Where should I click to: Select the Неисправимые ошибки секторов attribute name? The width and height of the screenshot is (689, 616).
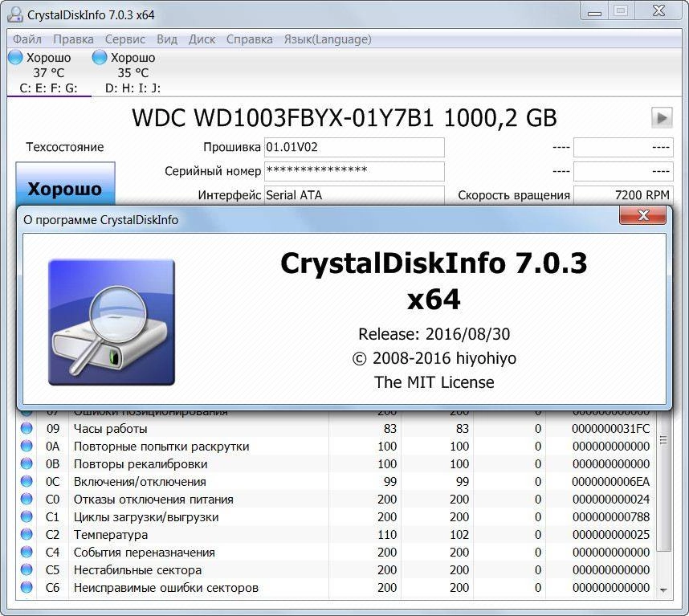[x=165, y=588]
